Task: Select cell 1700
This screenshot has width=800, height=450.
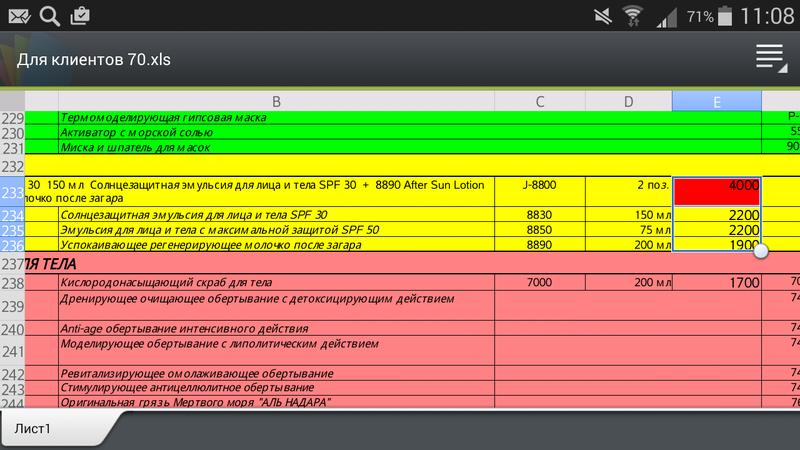Action: tap(717, 282)
